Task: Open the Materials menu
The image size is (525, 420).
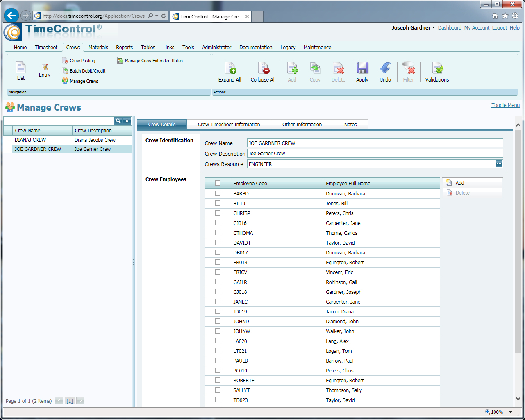Action: tap(98, 48)
